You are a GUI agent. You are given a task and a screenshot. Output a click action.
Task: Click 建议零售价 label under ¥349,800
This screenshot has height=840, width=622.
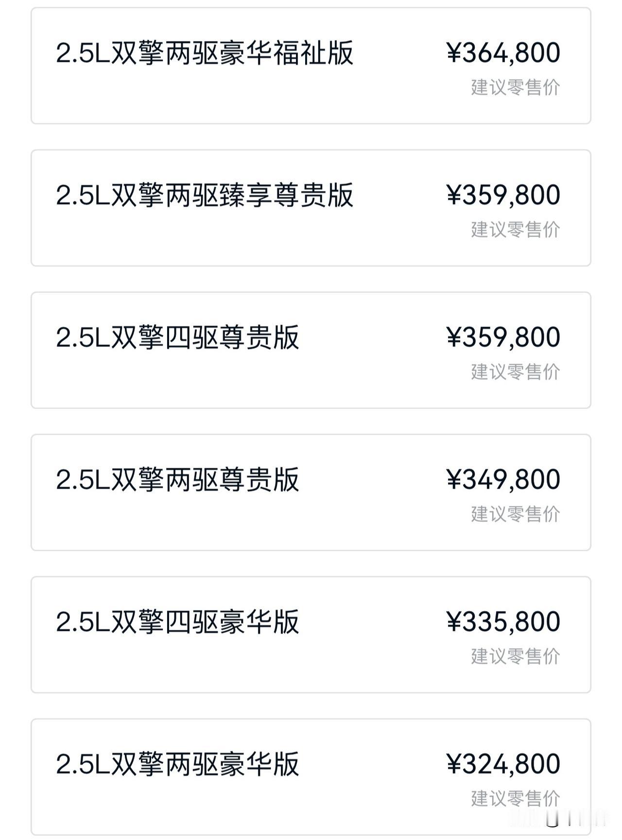pos(516,514)
